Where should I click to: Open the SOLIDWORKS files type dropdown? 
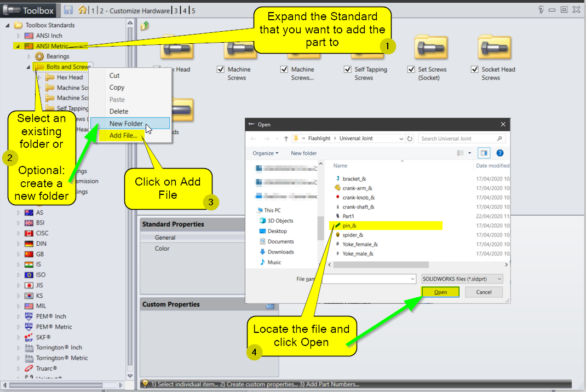point(462,279)
